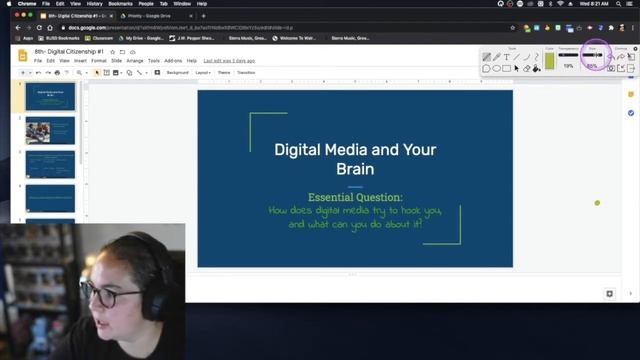
Task: Select the rectangle shape annotation tool
Action: [507, 69]
